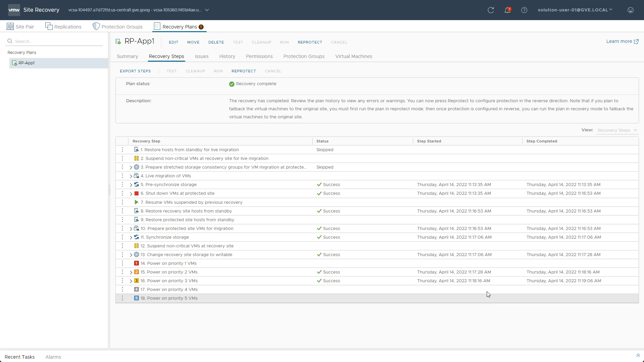Switch to the Summary tab

coord(127,56)
